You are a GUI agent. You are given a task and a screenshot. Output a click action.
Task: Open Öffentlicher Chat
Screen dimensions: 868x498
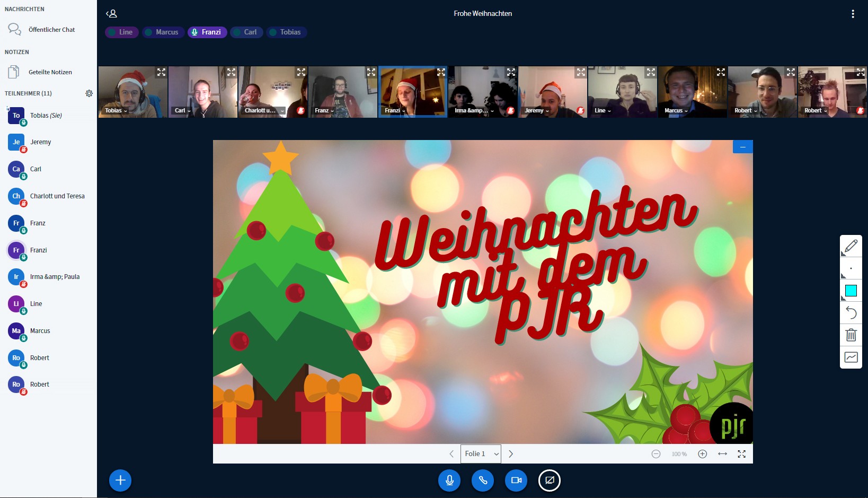51,30
